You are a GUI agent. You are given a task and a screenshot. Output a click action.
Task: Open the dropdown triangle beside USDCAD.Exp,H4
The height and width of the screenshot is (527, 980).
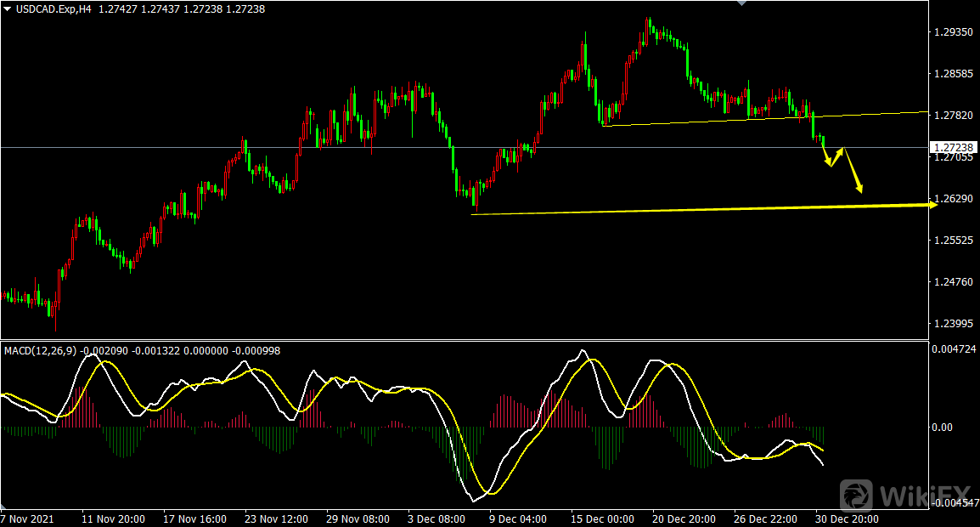[8, 8]
